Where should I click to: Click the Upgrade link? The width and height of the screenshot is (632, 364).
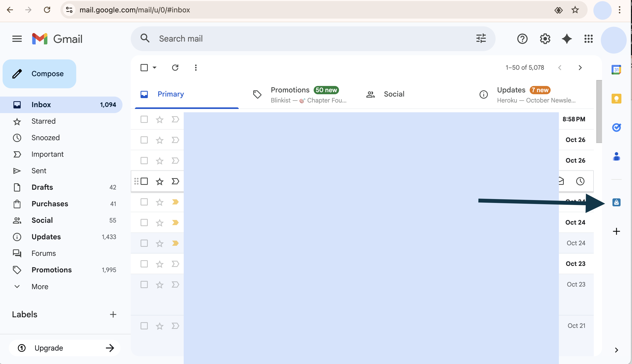click(x=49, y=348)
